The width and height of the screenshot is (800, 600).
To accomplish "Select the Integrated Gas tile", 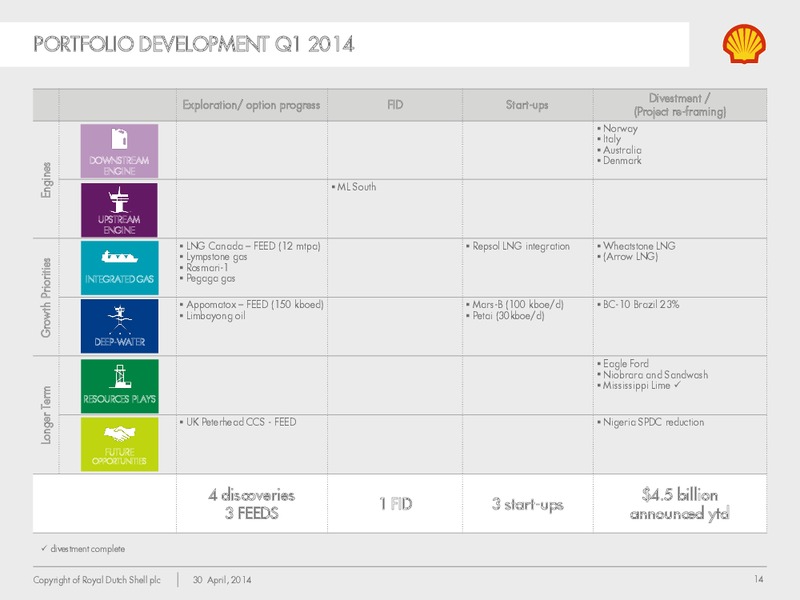I will click(x=119, y=268).
